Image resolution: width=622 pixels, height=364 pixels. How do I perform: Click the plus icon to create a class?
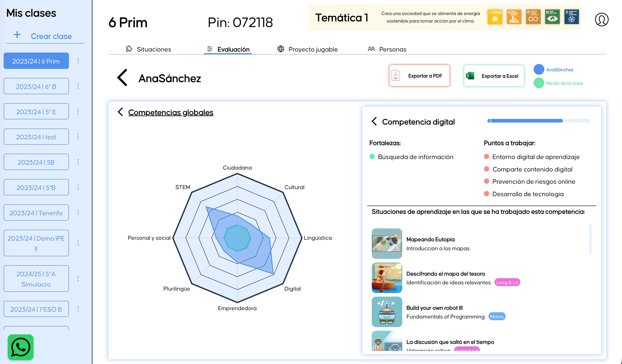17,35
